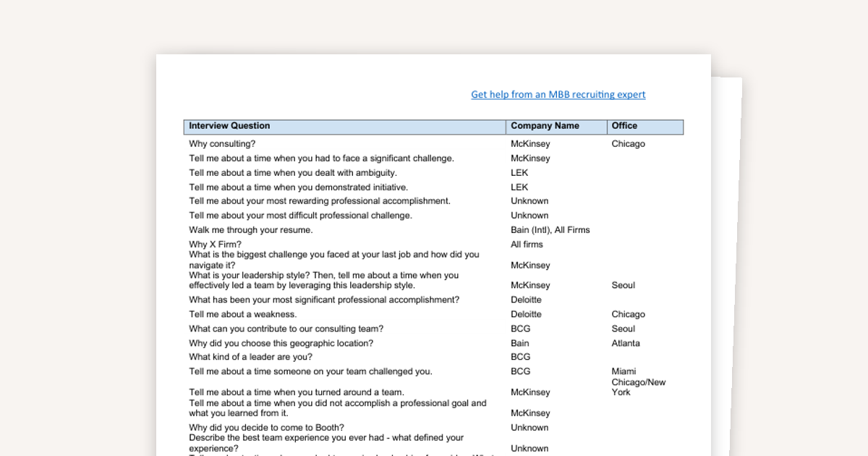Select the 'did not accomplish a professional goal' question
The height and width of the screenshot is (456, 868).
click(x=338, y=408)
